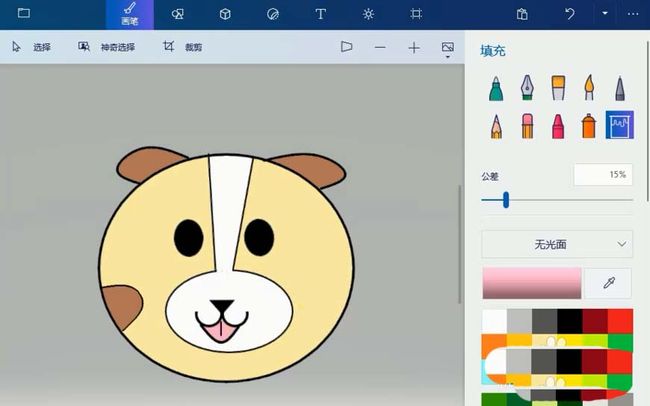
Task: Open the three-dot more options menu
Action: (x=633, y=14)
